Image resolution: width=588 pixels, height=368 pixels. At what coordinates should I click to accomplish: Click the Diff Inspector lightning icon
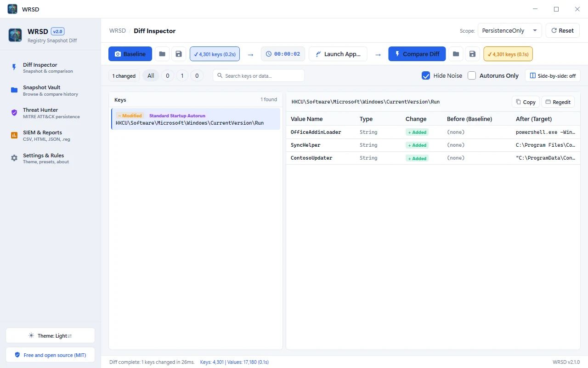click(x=14, y=67)
